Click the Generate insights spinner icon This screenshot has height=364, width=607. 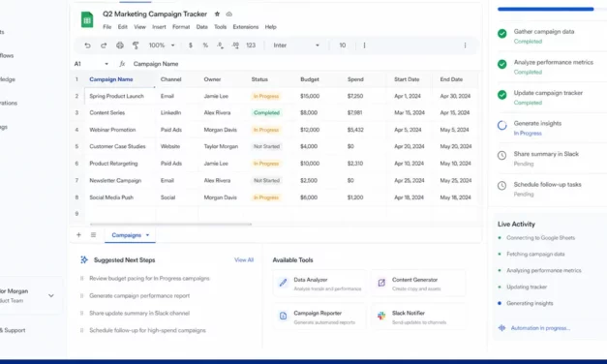[x=502, y=126]
